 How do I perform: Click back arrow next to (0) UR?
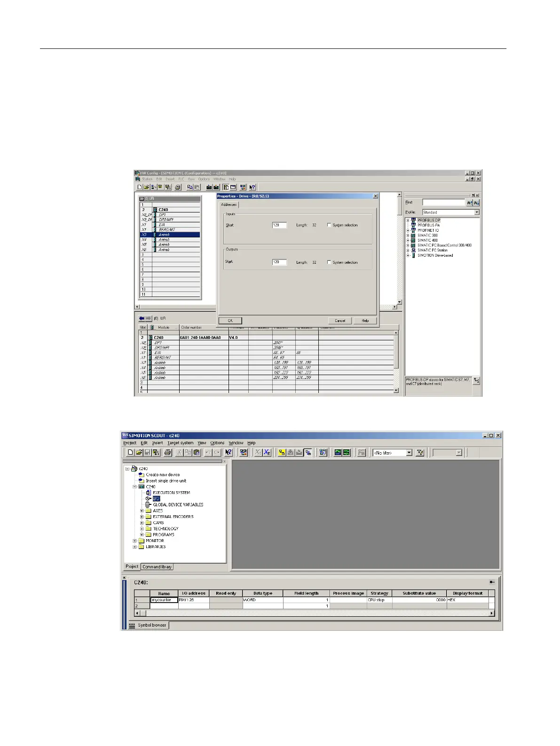pos(142,318)
